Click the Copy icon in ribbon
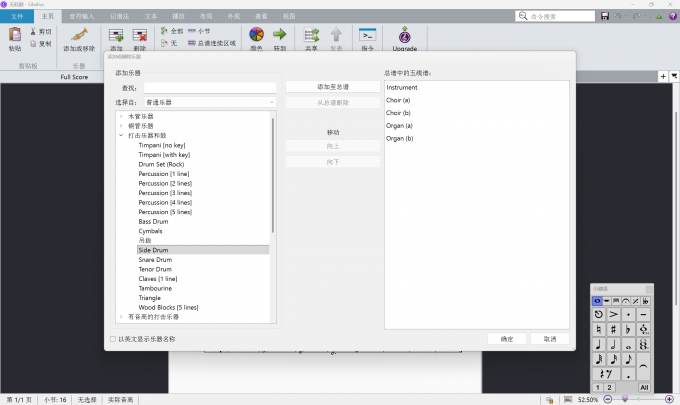The height and width of the screenshot is (405, 680). (x=33, y=43)
